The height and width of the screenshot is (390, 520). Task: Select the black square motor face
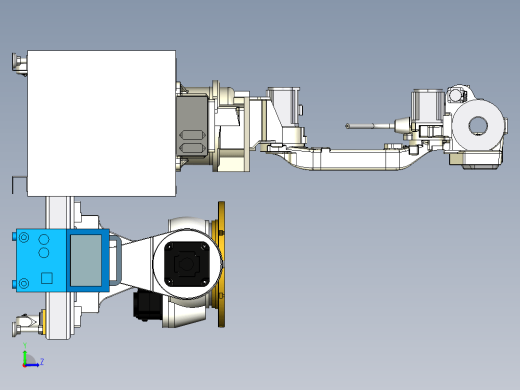pyautogui.click(x=187, y=264)
